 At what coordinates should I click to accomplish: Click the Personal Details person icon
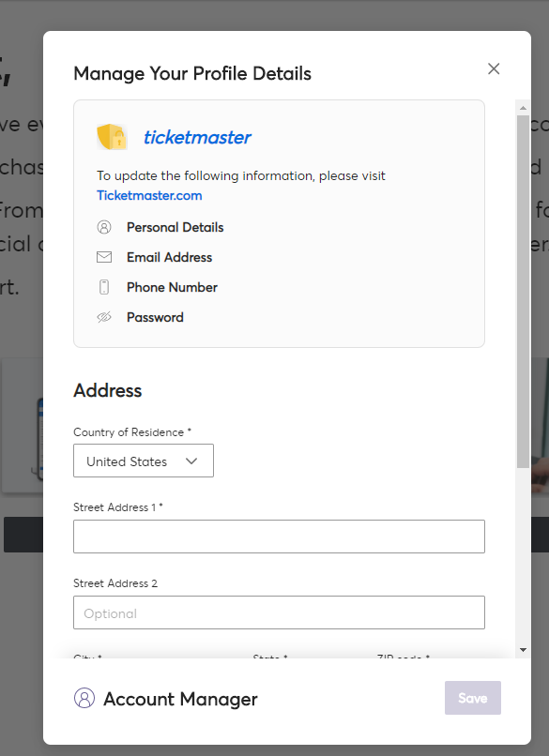click(x=104, y=227)
